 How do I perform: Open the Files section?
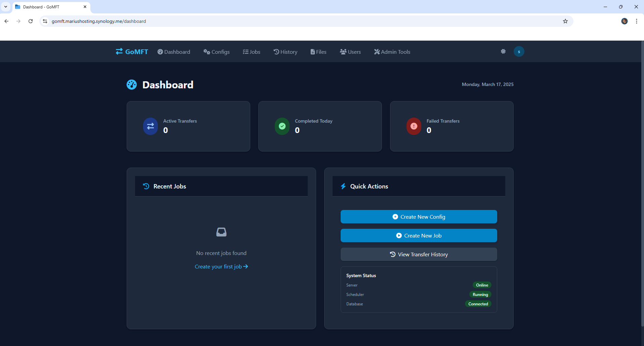318,52
